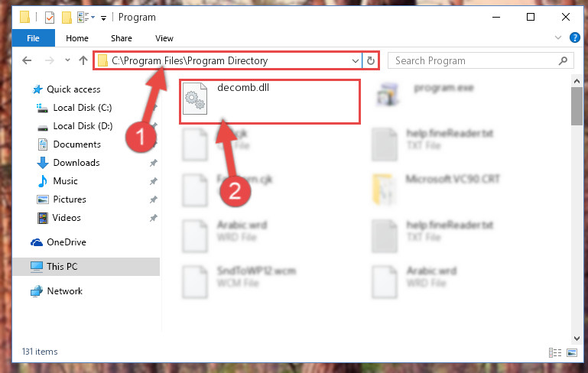588x373 pixels.
Task: Click the Up one level arrow
Action: [x=83, y=60]
